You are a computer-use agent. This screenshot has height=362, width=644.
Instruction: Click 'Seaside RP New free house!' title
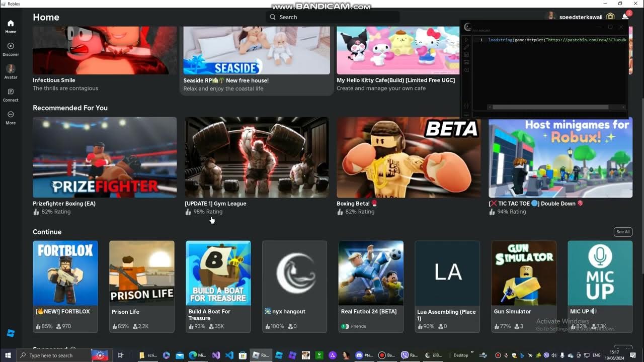coord(226,80)
